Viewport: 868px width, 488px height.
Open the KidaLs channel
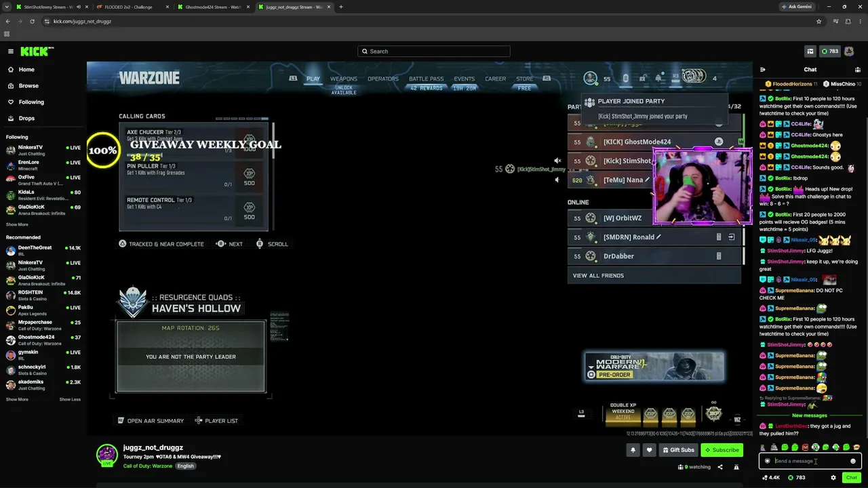[43, 195]
